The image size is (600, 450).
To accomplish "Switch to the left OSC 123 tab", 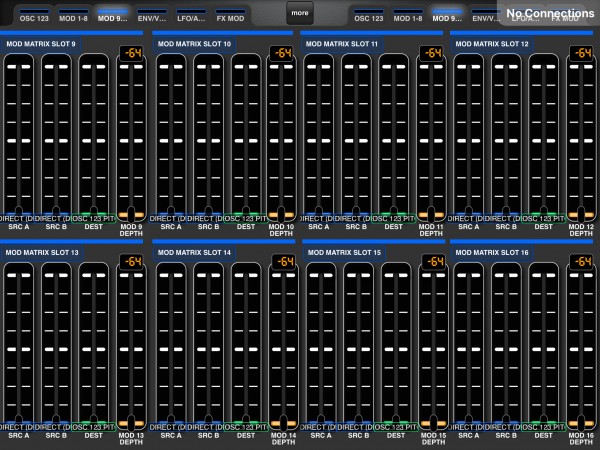I will click(x=34, y=16).
